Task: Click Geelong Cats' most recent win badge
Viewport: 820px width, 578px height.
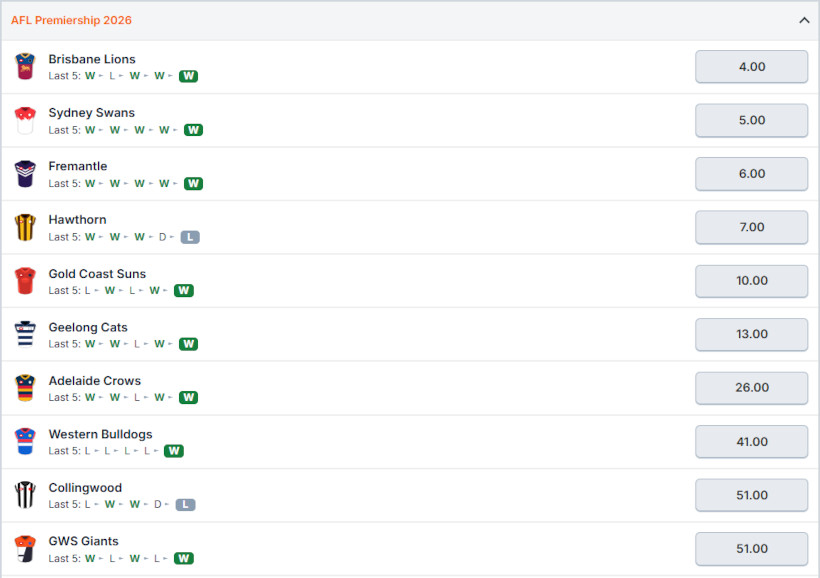Action: [x=188, y=344]
